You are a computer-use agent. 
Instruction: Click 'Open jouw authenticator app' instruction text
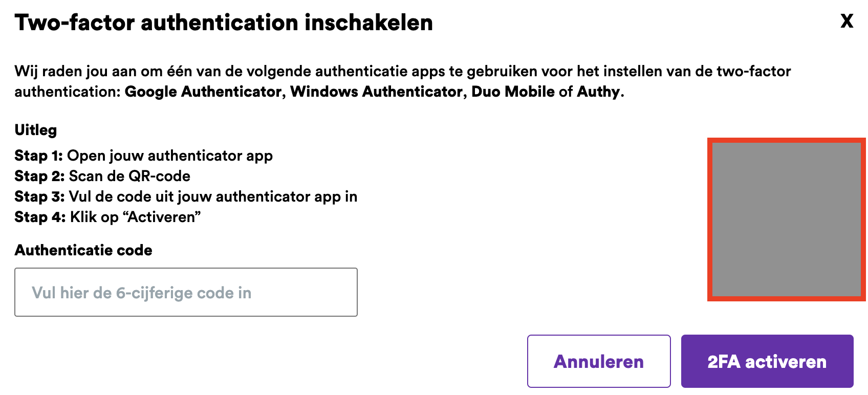coord(170,156)
